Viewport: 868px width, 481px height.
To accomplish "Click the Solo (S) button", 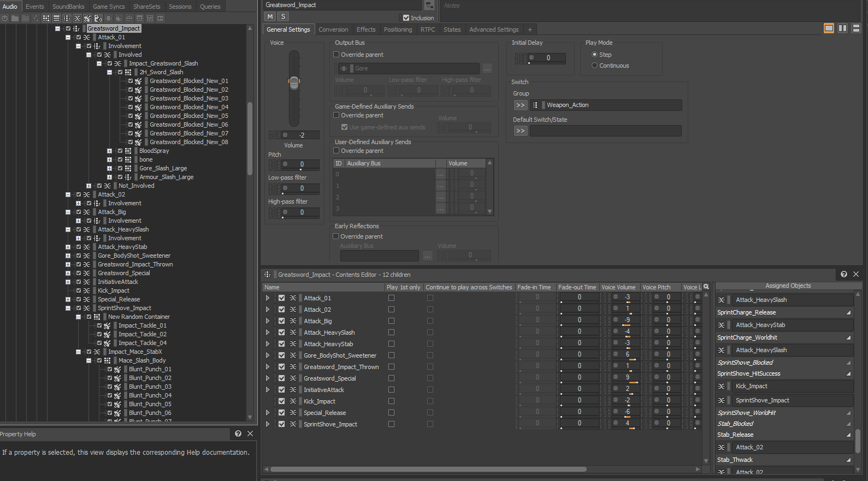I will click(x=283, y=17).
